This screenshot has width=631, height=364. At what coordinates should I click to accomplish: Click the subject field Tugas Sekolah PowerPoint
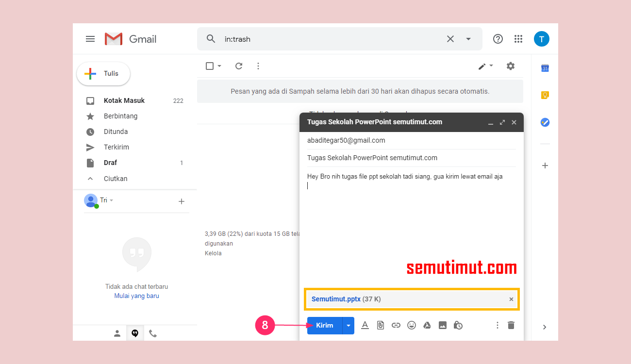click(x=412, y=158)
